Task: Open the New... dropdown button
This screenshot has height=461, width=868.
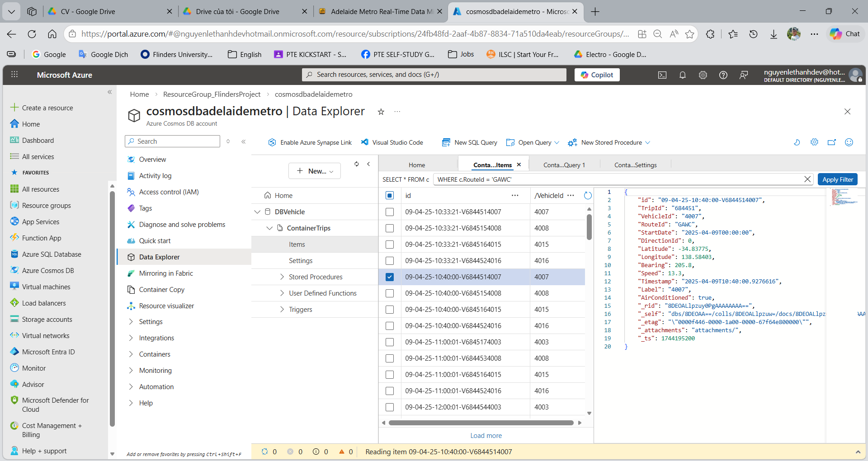Action: (x=315, y=171)
